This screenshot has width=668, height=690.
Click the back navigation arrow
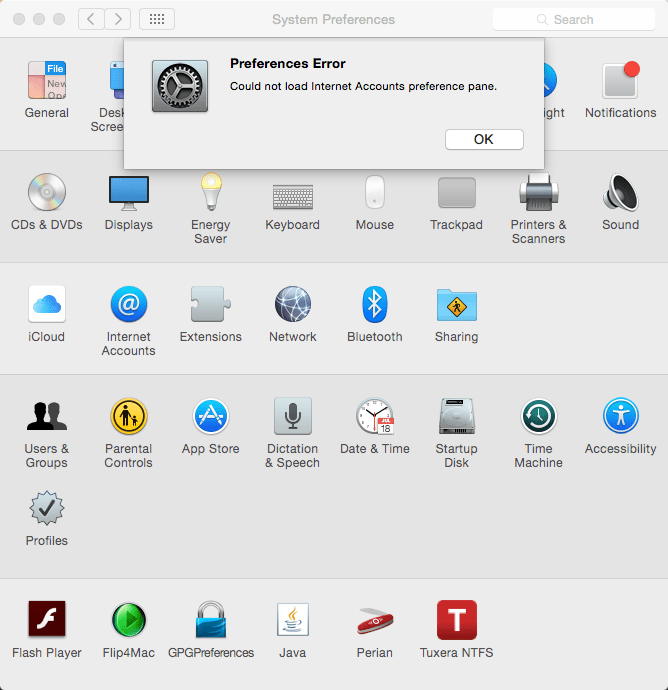(x=91, y=19)
